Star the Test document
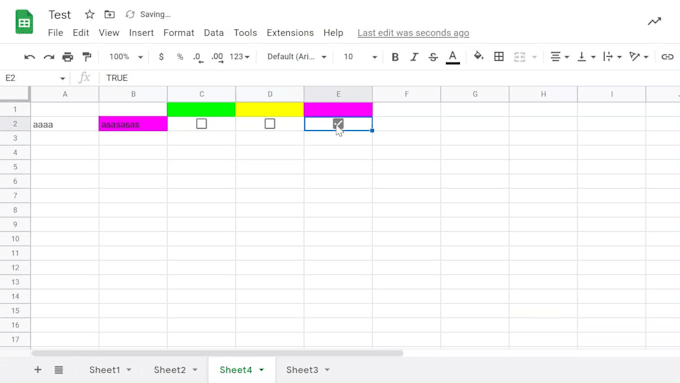The height and width of the screenshot is (383, 680). pyautogui.click(x=89, y=14)
